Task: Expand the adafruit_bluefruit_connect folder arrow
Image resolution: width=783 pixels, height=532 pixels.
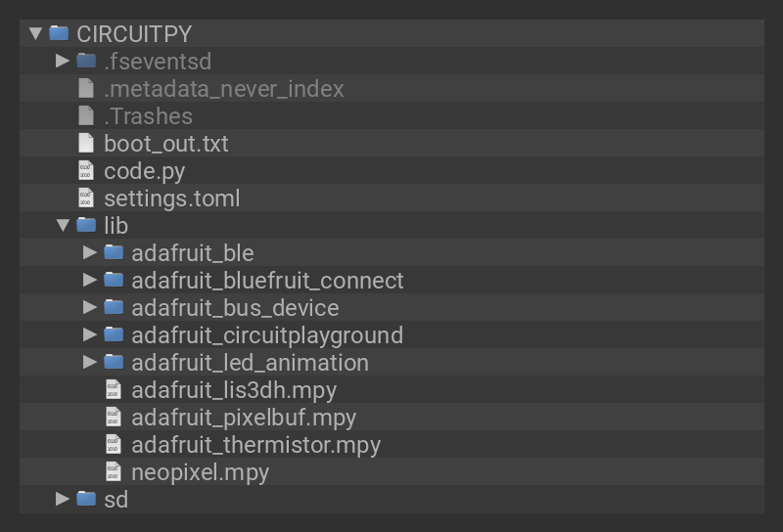Action: 90,280
